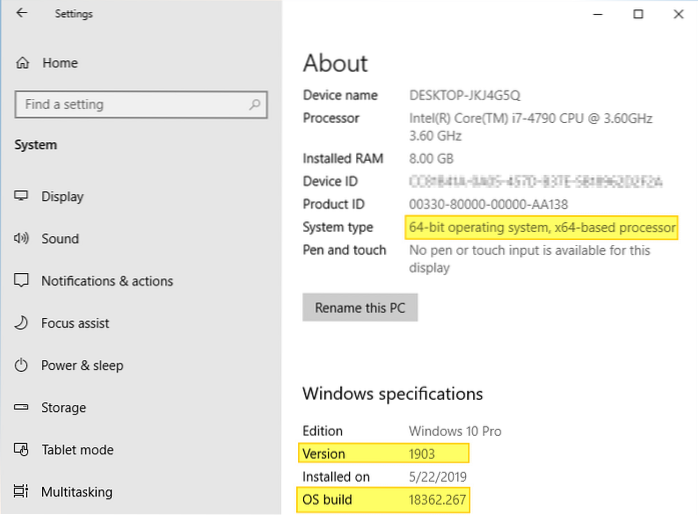Click the Installed on label
This screenshot has width=698, height=515.
[336, 477]
